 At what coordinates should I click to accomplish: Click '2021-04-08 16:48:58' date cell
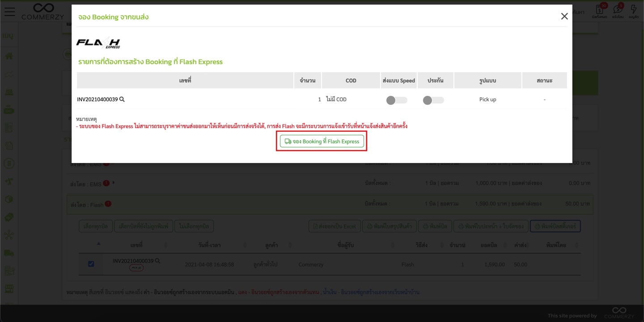pyautogui.click(x=209, y=264)
